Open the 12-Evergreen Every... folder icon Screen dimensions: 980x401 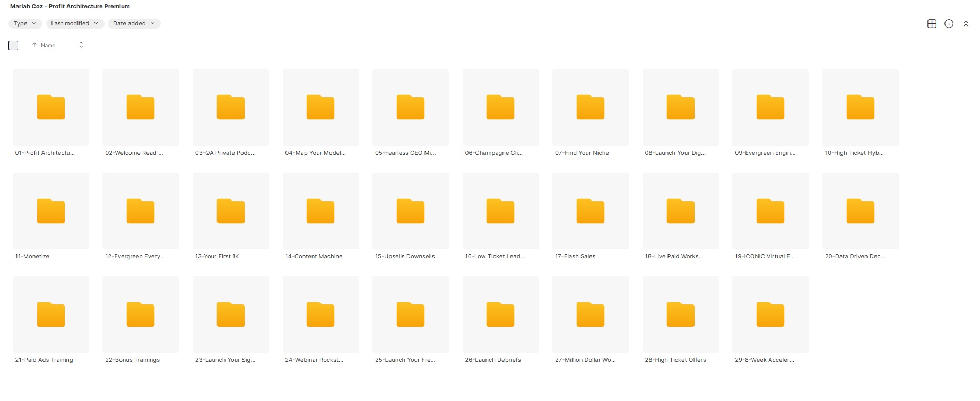coord(141,211)
